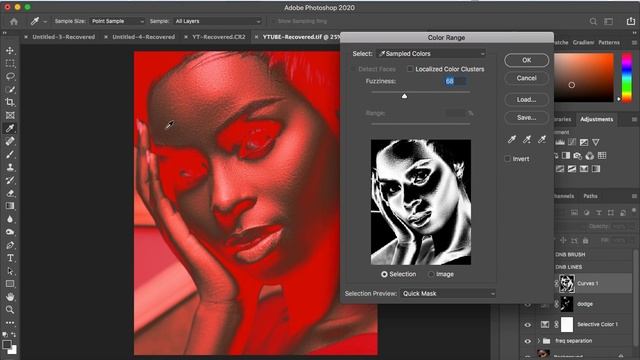The height and width of the screenshot is (360, 640).
Task: Click the Share icon at top right
Action: (631, 21)
